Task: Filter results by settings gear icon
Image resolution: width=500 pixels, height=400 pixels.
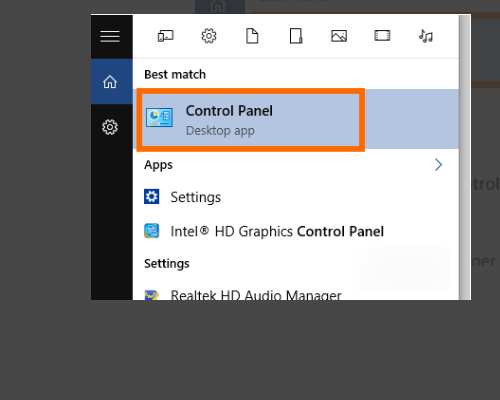Action: pos(209,36)
